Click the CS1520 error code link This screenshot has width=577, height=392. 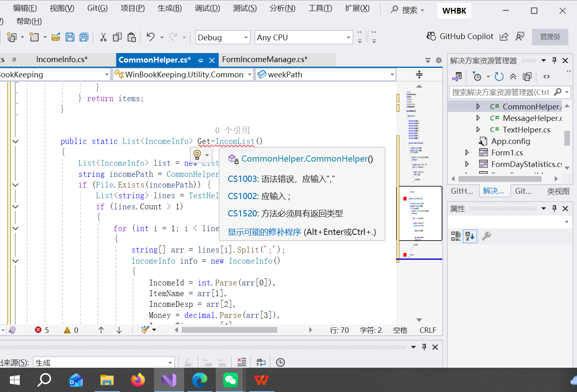coord(242,213)
